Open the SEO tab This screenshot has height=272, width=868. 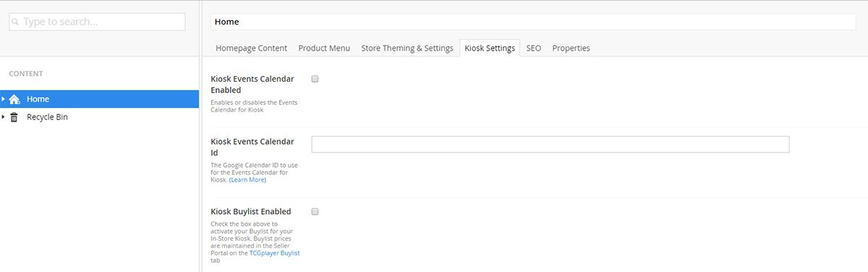click(534, 48)
